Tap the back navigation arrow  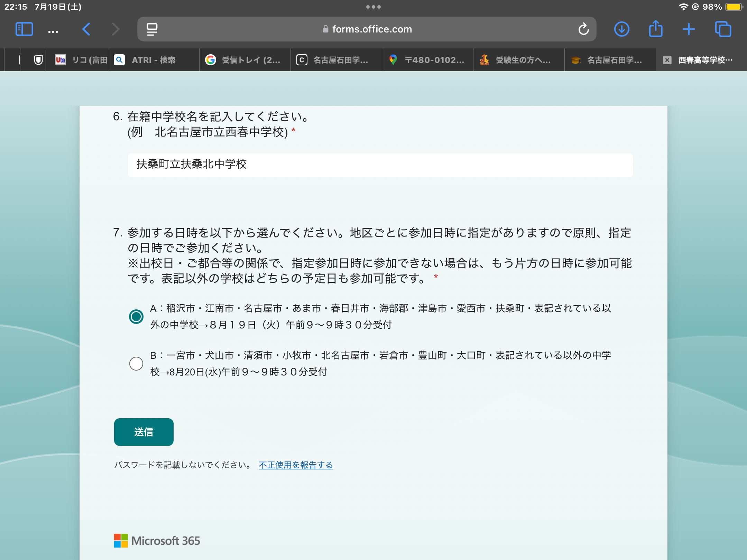(x=86, y=29)
